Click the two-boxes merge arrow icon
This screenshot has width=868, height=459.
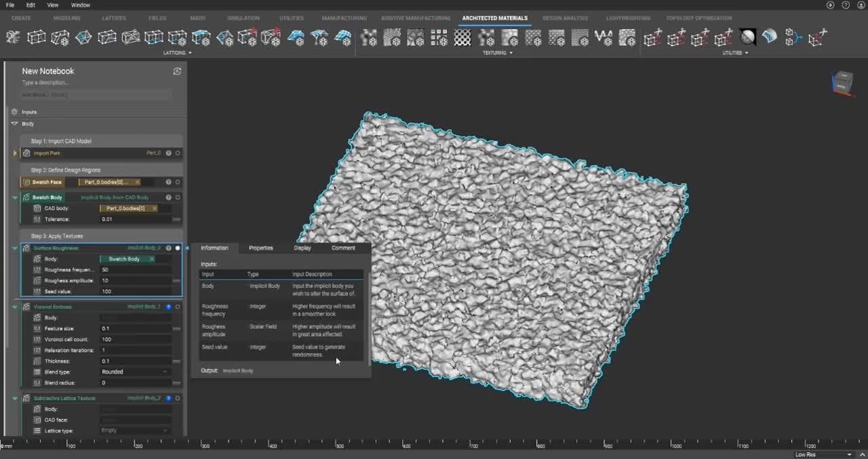point(793,37)
